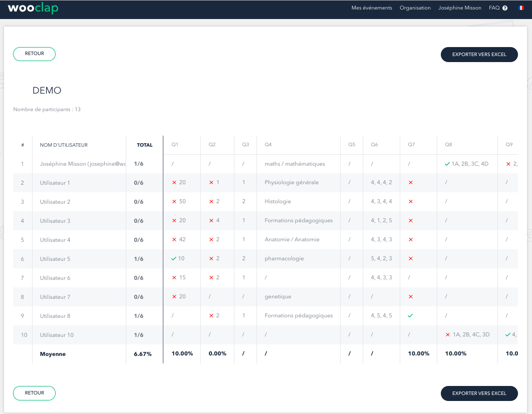Click the top RETOUR button
The height and width of the screenshot is (414, 532).
(34, 54)
